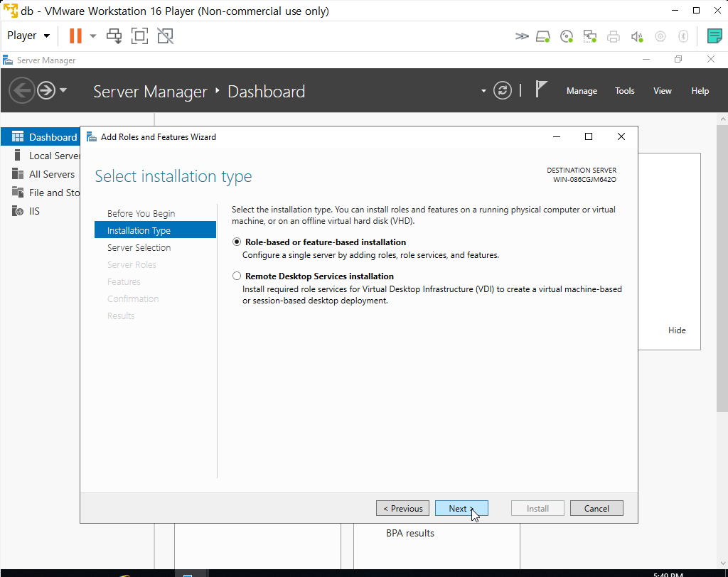This screenshot has height=577, width=728.
Task: Click the IIS icon in sidebar
Action: pyautogui.click(x=18, y=211)
